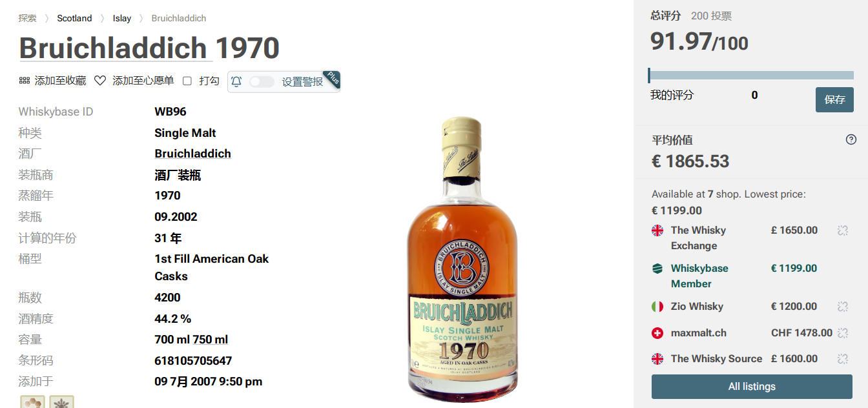Click link icon beside The Whisky Source price

(x=843, y=359)
